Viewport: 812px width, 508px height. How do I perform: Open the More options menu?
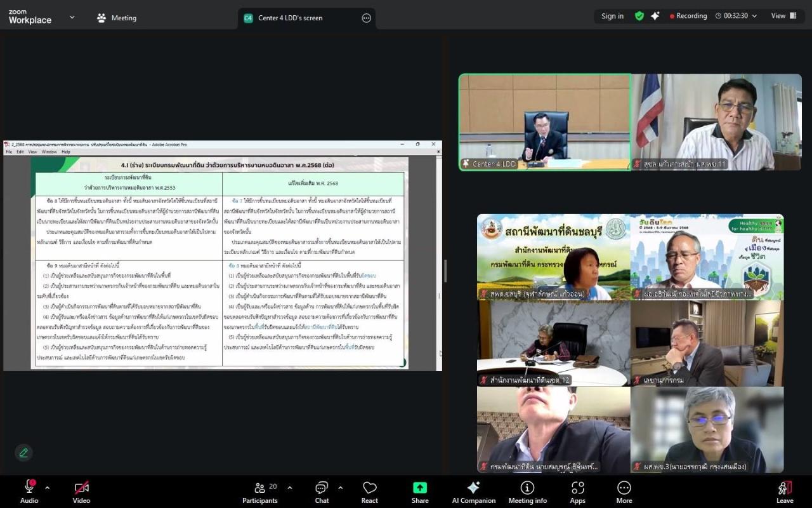[x=624, y=491]
